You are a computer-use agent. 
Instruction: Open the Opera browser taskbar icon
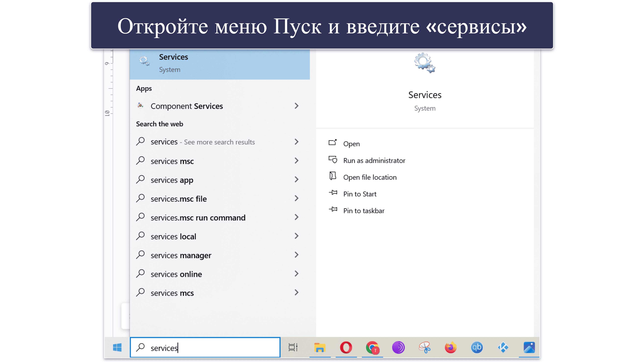[346, 348]
